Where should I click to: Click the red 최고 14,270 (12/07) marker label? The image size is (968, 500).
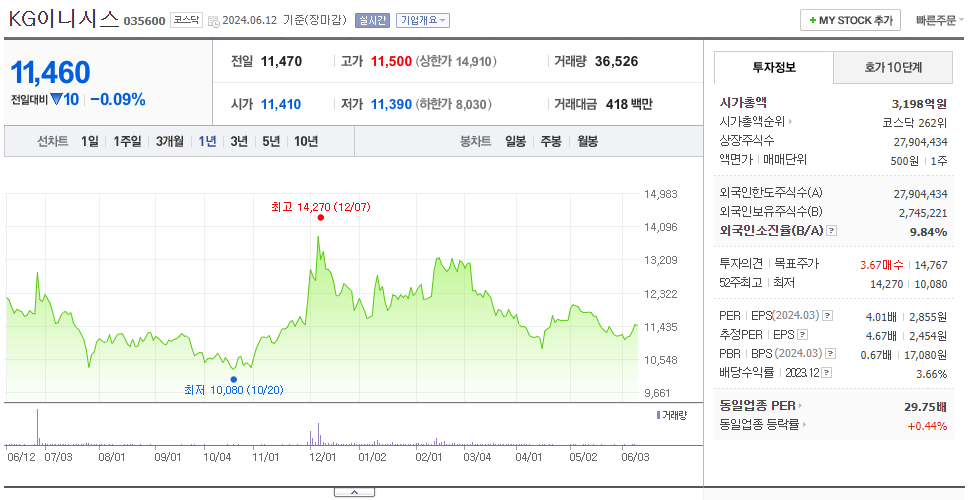coord(320,207)
